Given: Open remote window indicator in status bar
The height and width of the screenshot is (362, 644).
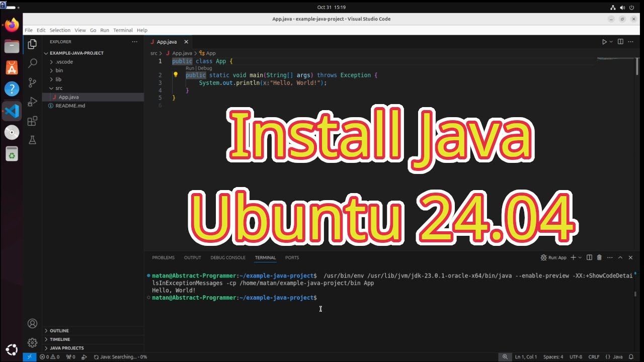Looking at the screenshot, I should click(29, 357).
